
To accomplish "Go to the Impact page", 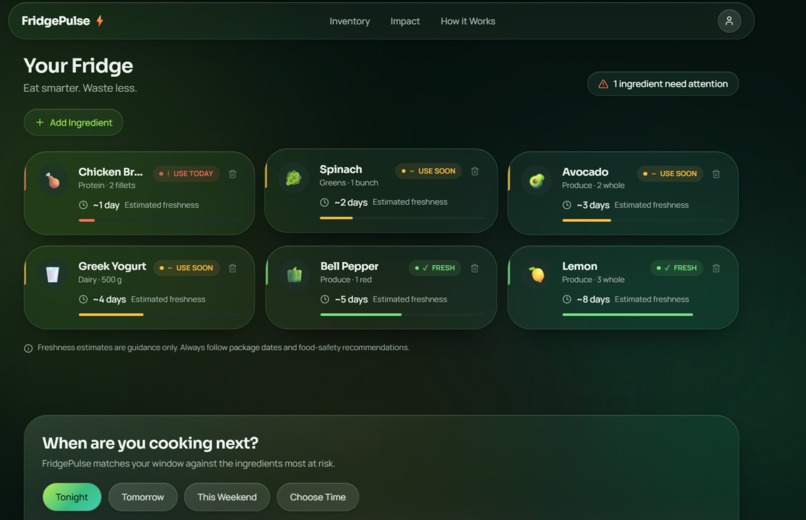I will point(405,21).
